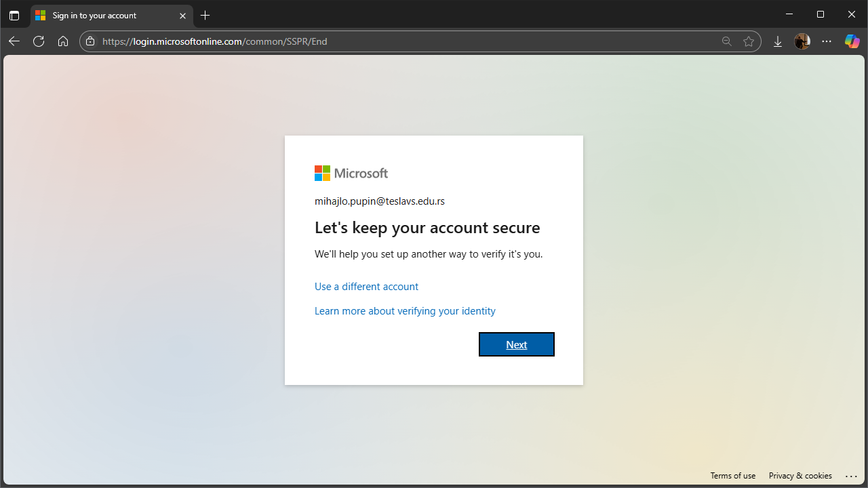Open the footer ellipsis more options
The width and height of the screenshot is (868, 488).
tap(852, 476)
